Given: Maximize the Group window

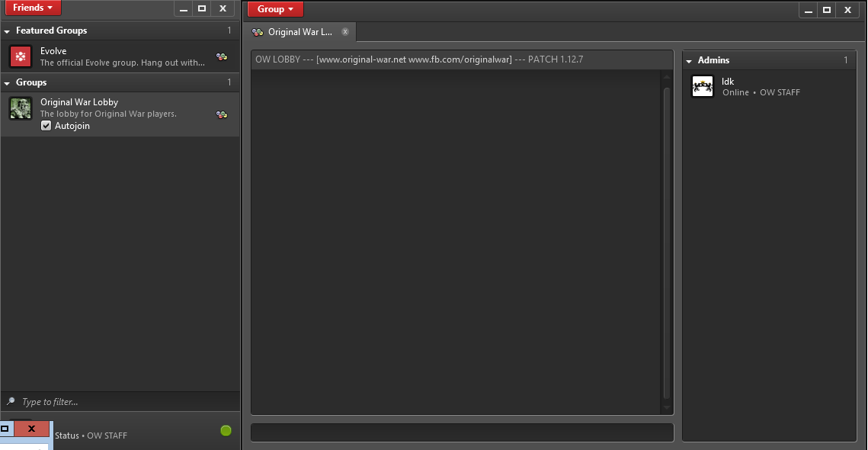Looking at the screenshot, I should click(827, 10).
